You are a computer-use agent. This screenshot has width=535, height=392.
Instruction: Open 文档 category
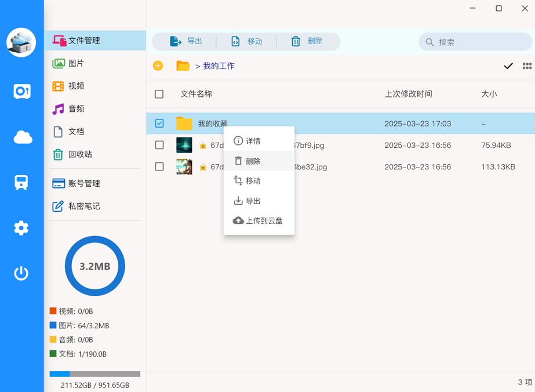[95, 132]
